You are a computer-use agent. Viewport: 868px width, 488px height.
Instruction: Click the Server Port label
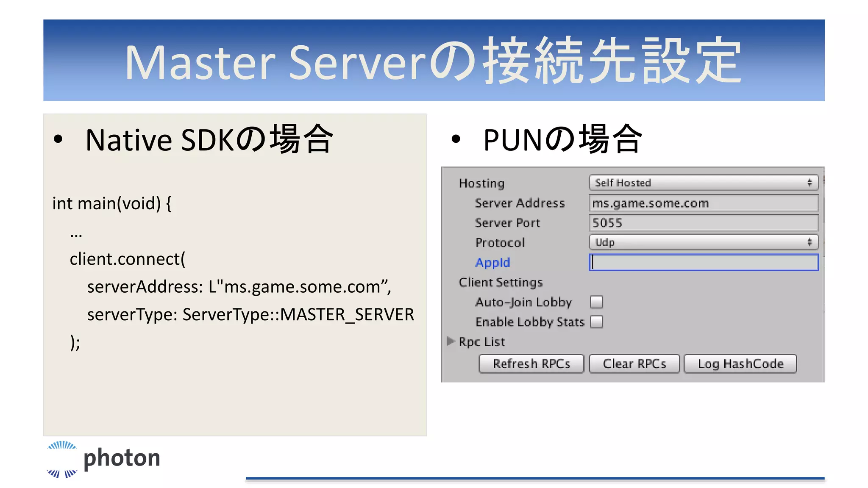tap(508, 223)
